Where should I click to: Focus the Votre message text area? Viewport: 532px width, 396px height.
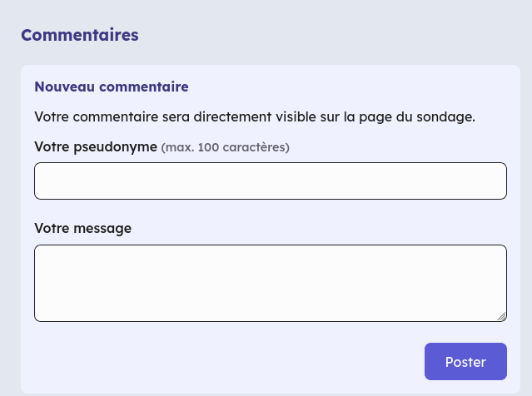270,283
